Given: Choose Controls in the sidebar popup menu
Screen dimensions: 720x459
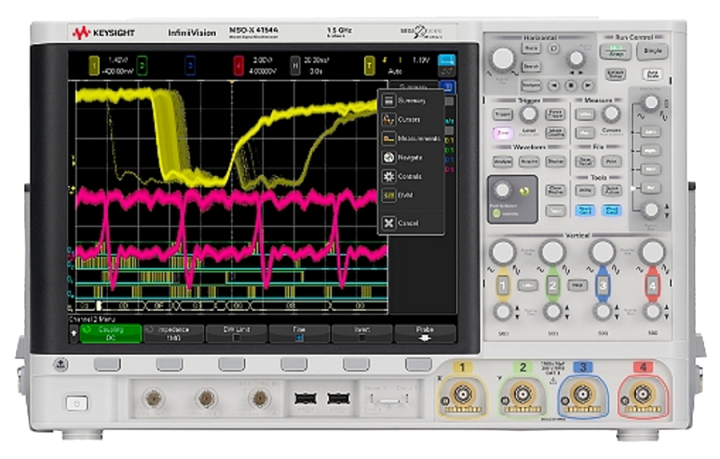Looking at the screenshot, I should (x=411, y=176).
